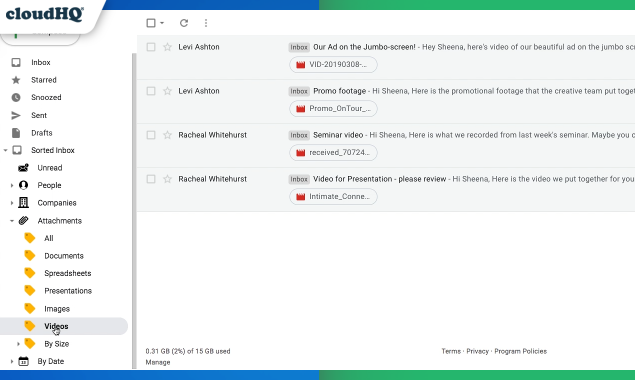
Task: Check the Our Ad on Jumbo-screen email
Action: (x=151, y=47)
